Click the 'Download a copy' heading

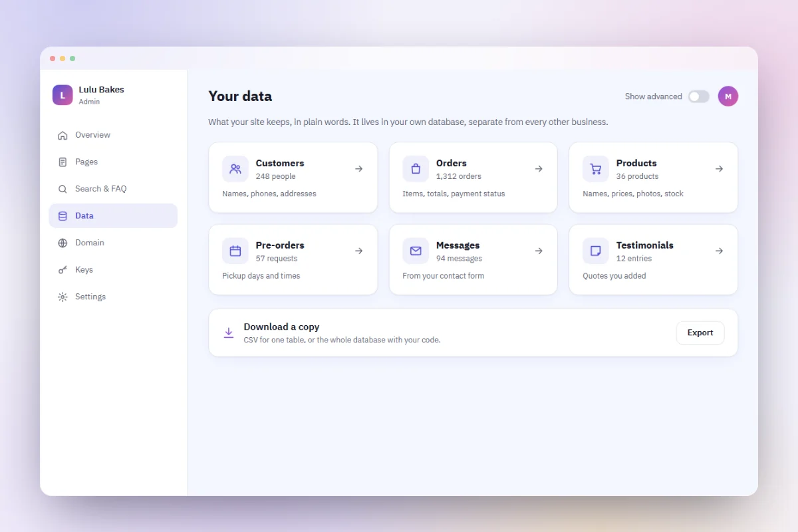point(281,327)
